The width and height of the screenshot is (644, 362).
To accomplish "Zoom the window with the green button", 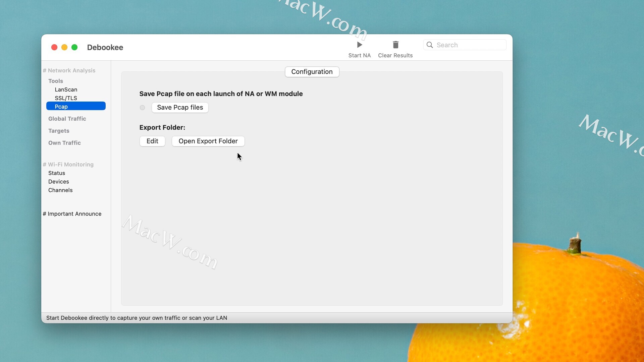I will 74,47.
